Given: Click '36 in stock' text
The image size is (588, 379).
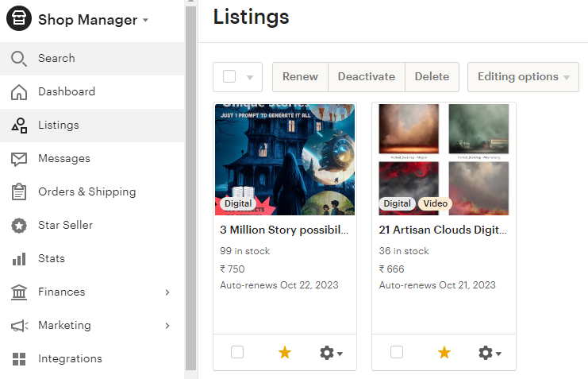Looking at the screenshot, I should [x=404, y=251].
